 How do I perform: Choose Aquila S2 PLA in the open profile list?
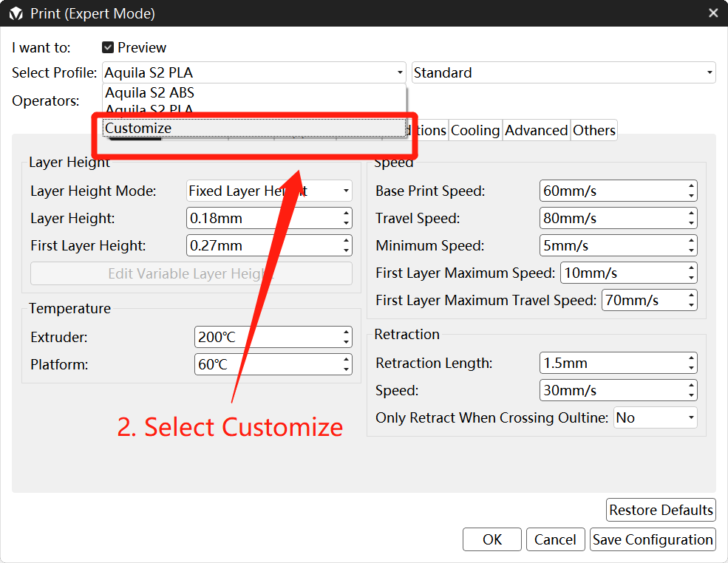254,109
